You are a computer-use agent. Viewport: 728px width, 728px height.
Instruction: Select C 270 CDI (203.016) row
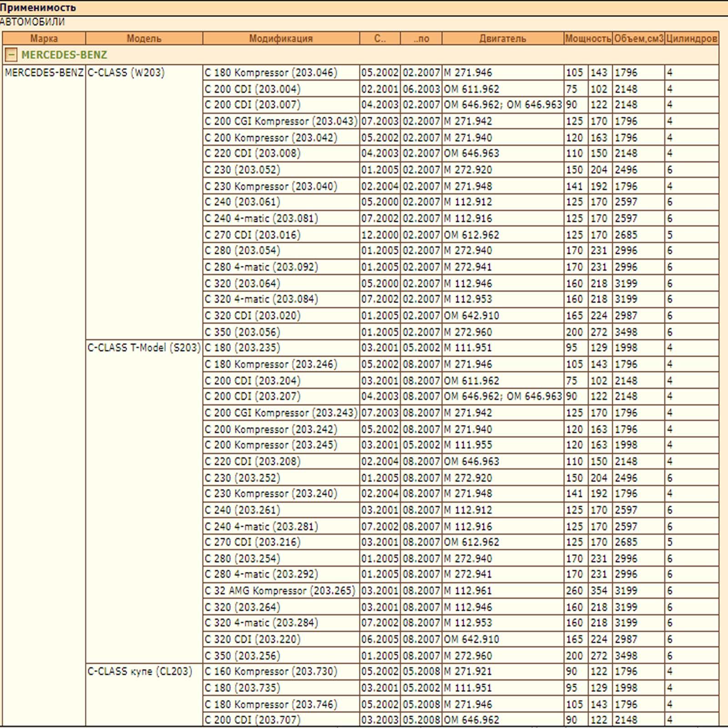[253, 235]
